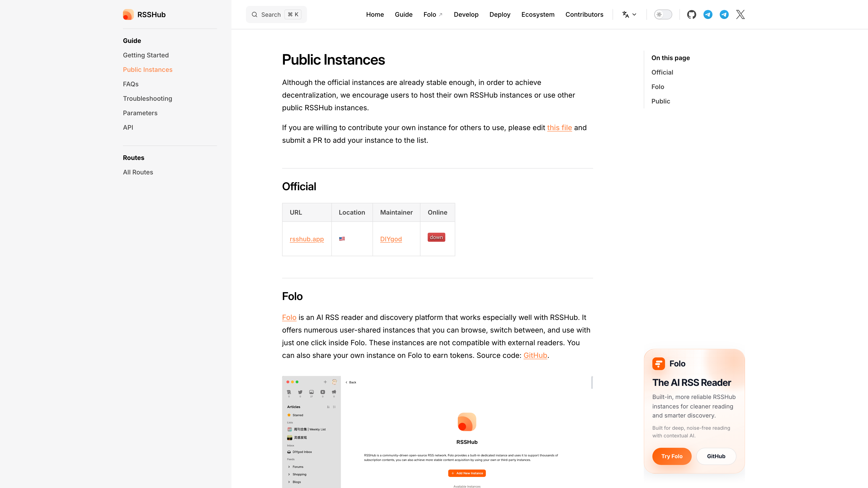Click the 'Folo' section heading in content
This screenshot has width=868, height=488.
(292, 296)
